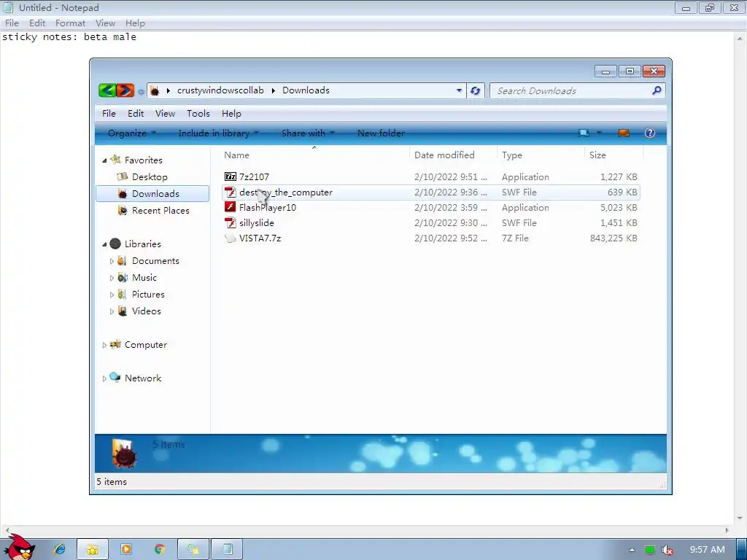Image resolution: width=747 pixels, height=560 pixels.
Task: Click the Videos library icon
Action: click(x=123, y=311)
